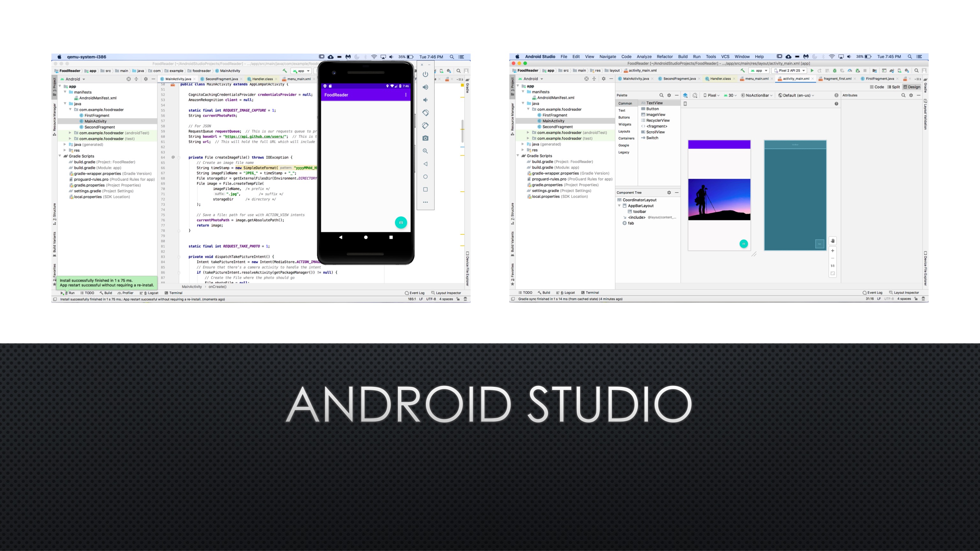980x551 pixels.
Task: Click the Search Everywhere magnifier in right toolbar
Action: coord(917,71)
